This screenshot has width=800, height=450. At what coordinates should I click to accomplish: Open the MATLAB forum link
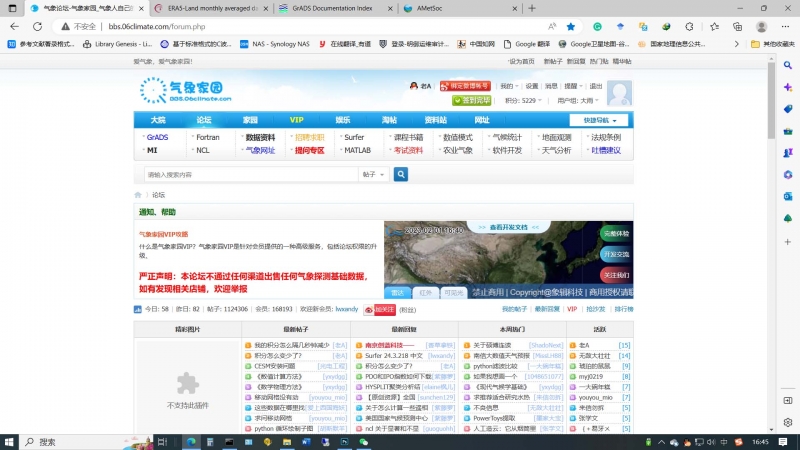tap(357, 150)
